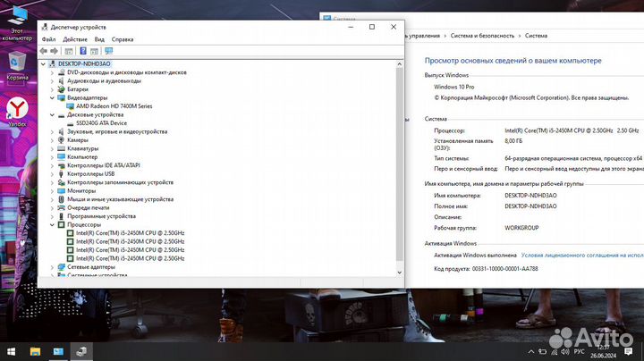Image resolution: width=644 pixels, height=361 pixels.
Task: Click the Система breadcrumb in System window
Action: click(536, 36)
